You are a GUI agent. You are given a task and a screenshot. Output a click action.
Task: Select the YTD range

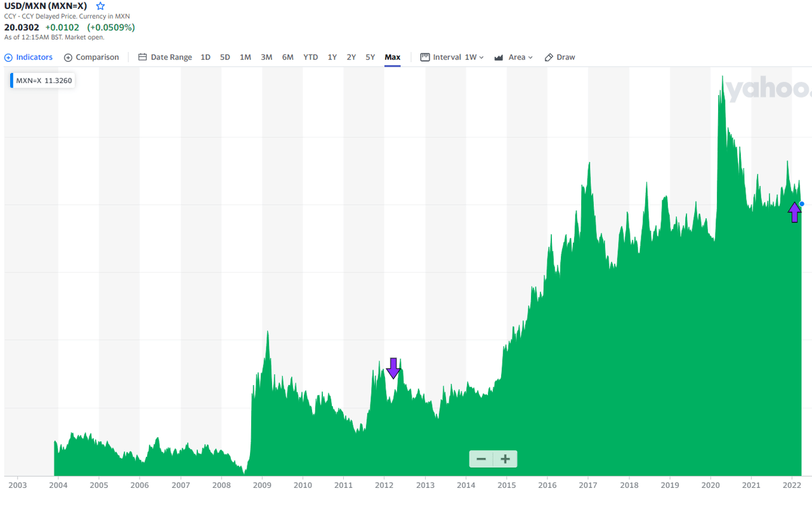(310, 57)
